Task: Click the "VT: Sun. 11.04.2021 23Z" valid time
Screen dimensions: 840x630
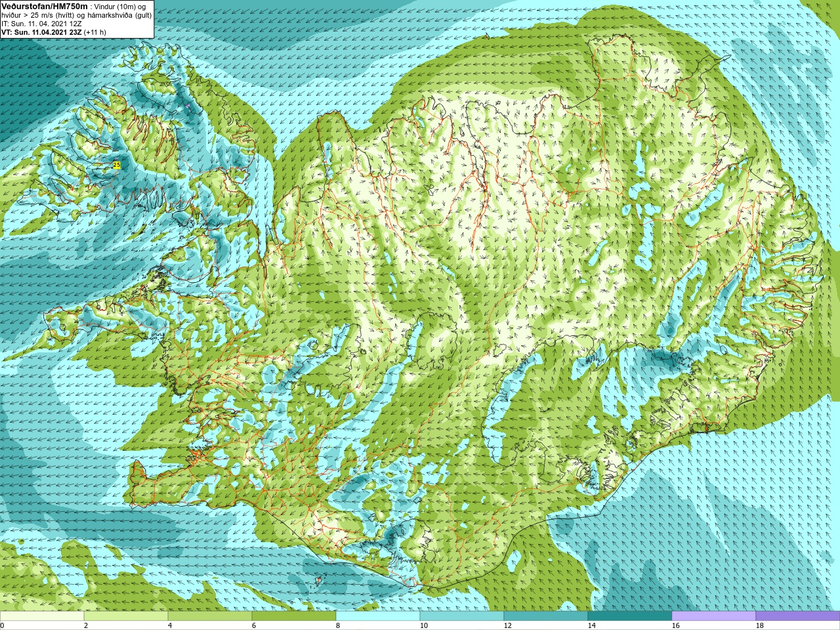Action: 42,32
